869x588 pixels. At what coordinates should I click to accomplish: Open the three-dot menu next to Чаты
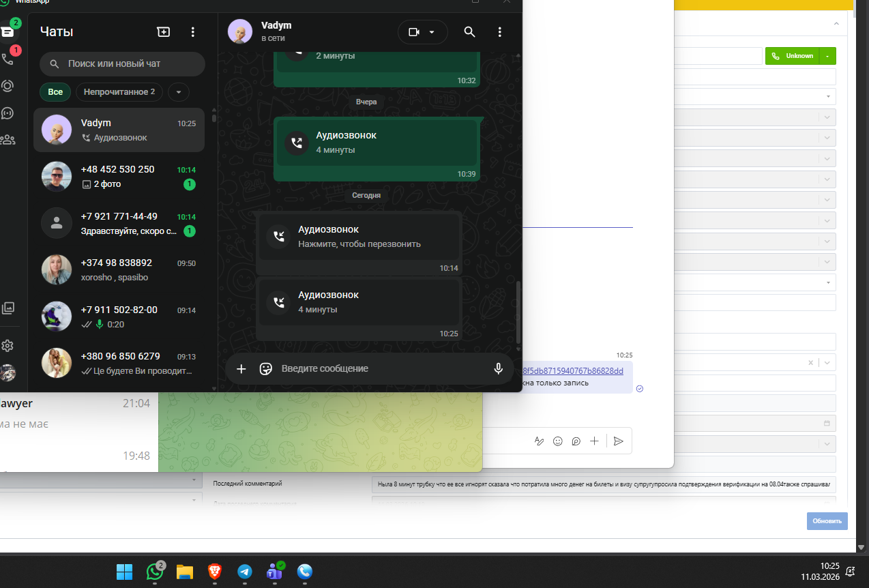click(x=193, y=32)
